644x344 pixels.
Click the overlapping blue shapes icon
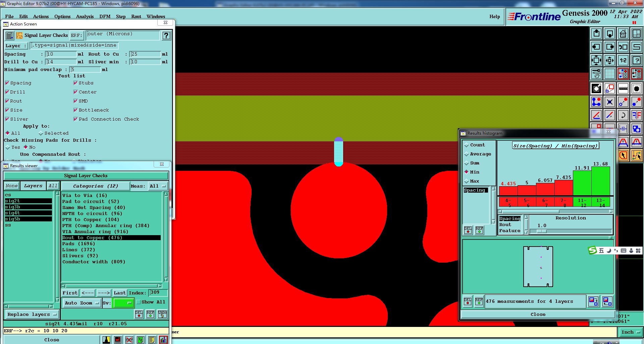[x=636, y=129]
